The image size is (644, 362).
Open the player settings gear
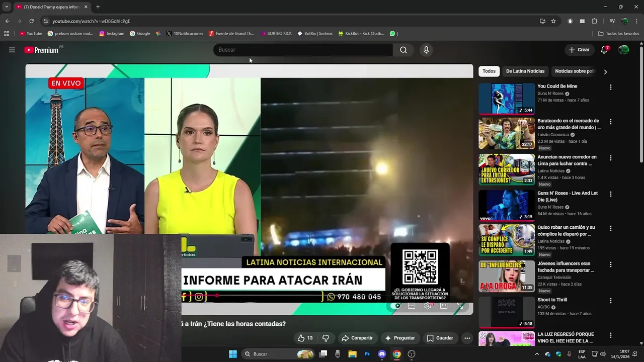click(x=428, y=306)
